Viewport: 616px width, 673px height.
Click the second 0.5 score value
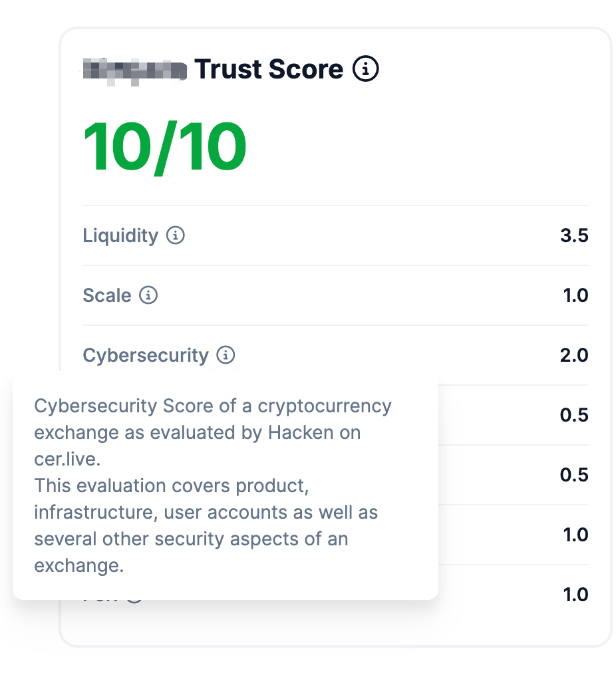point(574,475)
